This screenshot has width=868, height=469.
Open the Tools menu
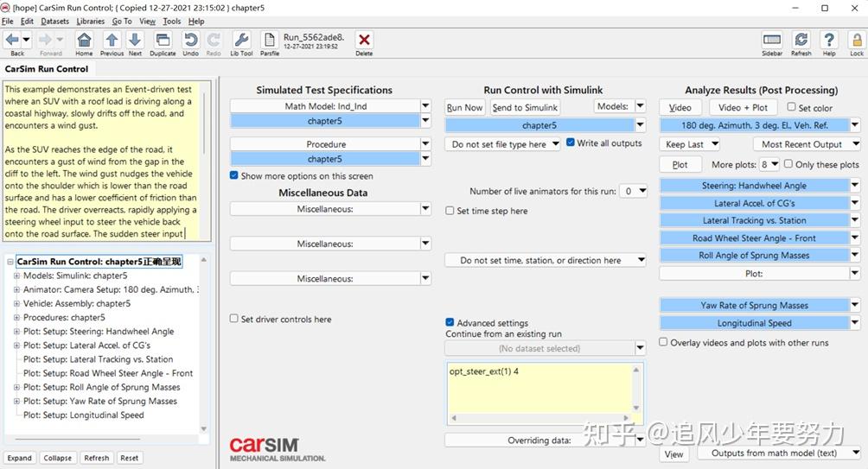point(171,21)
